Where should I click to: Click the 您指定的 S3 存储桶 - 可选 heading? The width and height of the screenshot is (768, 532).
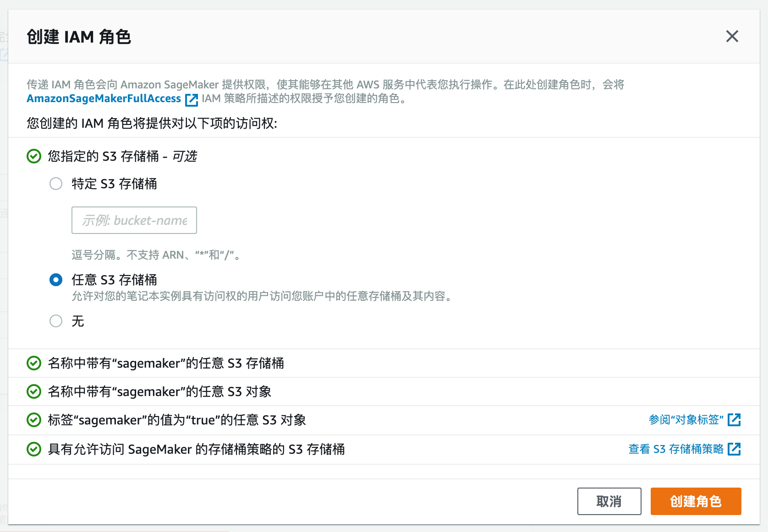122,156
